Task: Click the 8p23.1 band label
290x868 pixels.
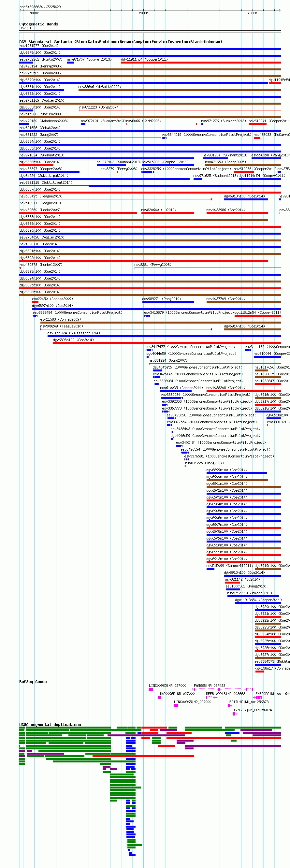Action: click(26, 28)
